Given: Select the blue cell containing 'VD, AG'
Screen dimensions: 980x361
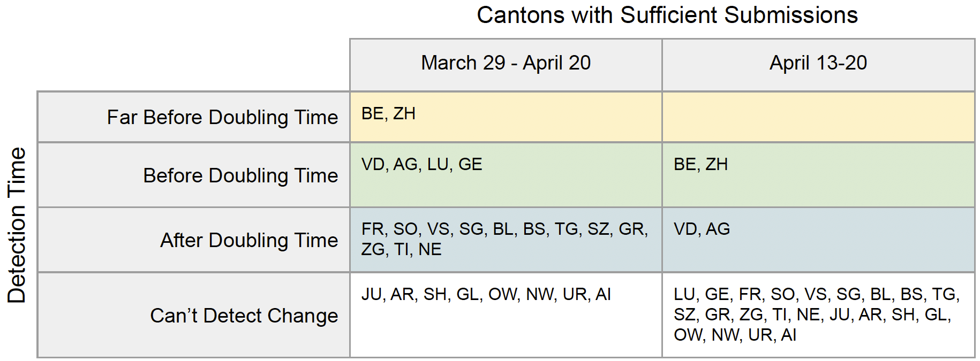Looking at the screenshot, I should pos(818,240).
